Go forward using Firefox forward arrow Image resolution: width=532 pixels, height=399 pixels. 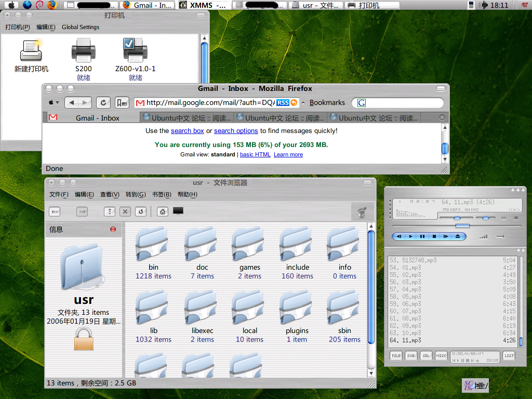click(85, 102)
